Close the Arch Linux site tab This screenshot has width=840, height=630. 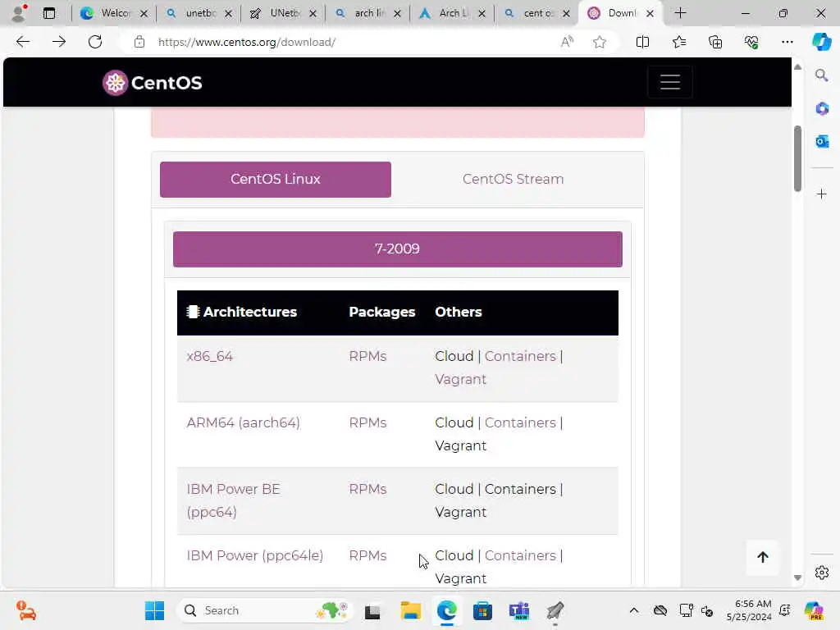tap(482, 14)
